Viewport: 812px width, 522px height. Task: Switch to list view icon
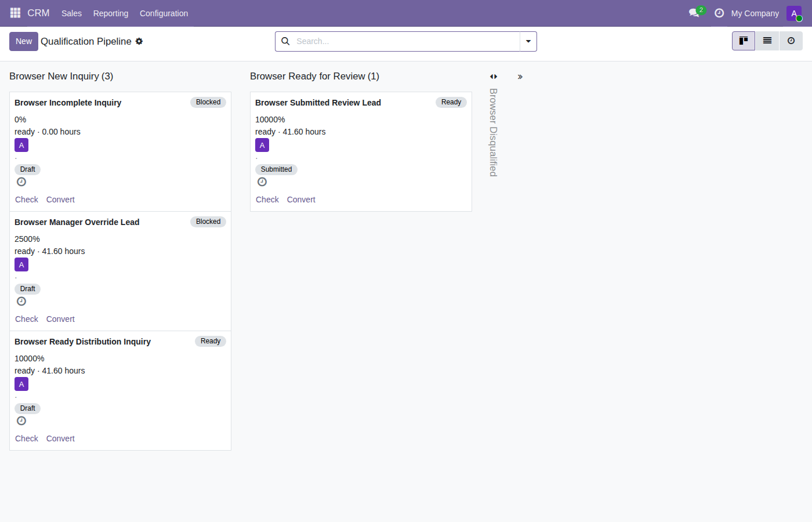coord(767,41)
